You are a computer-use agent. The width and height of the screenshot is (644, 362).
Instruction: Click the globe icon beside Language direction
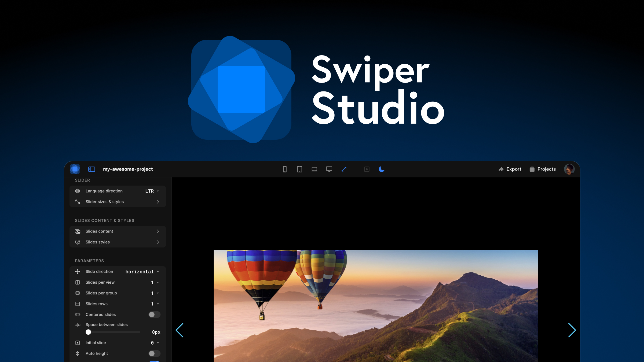[78, 191]
